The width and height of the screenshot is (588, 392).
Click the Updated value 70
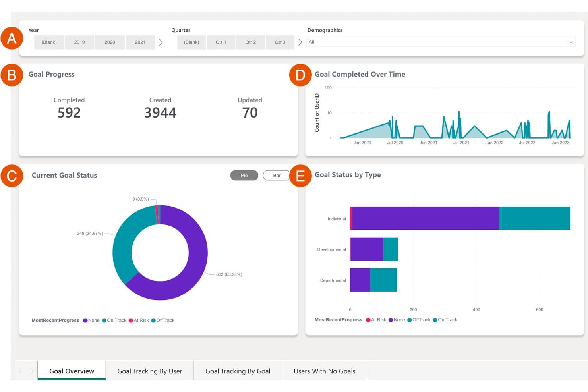click(x=250, y=113)
